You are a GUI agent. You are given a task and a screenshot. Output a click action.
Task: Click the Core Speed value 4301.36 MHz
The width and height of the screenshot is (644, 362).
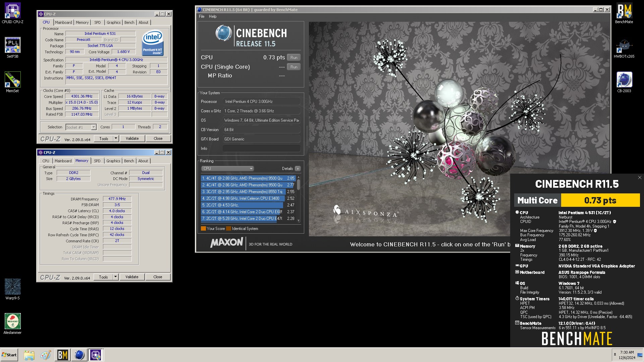pos(82,96)
